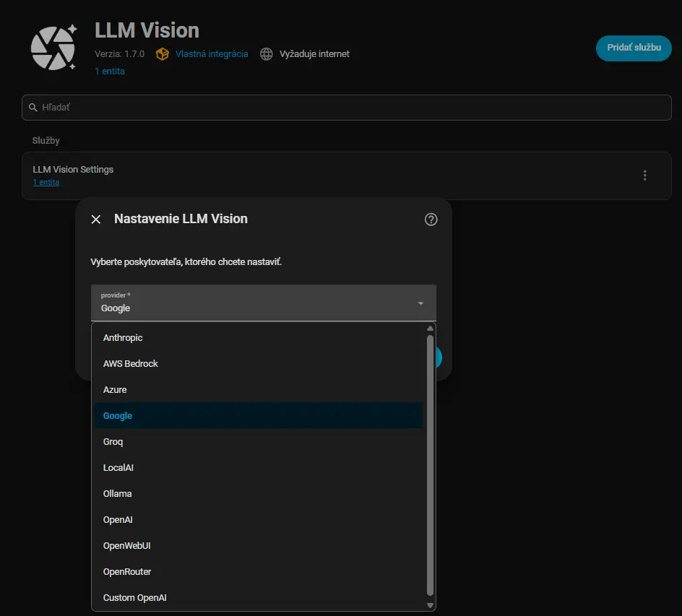Pick Groq as provider
The image size is (682, 616).
tap(259, 442)
